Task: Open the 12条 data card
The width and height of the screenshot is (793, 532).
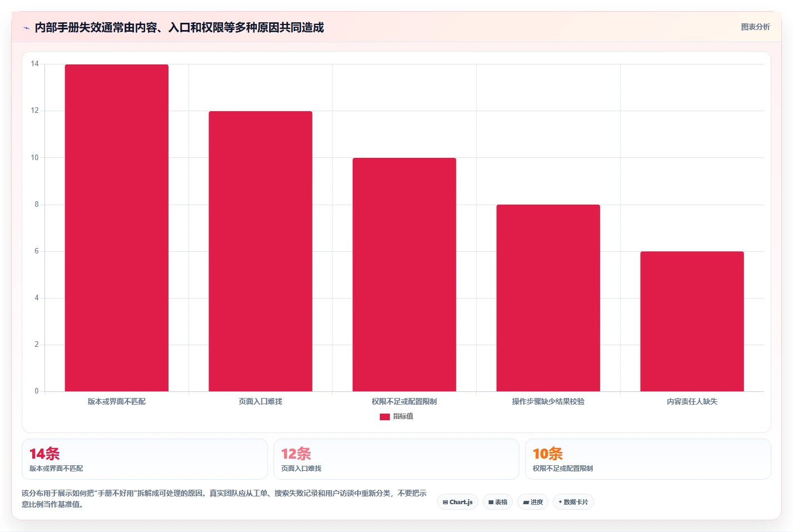Action: coord(396,459)
